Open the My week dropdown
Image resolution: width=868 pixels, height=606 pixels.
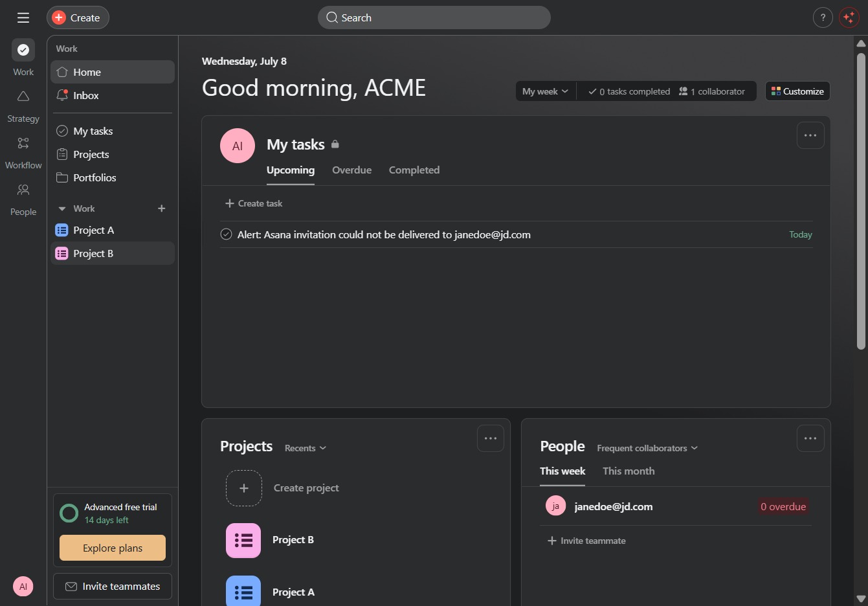(546, 91)
